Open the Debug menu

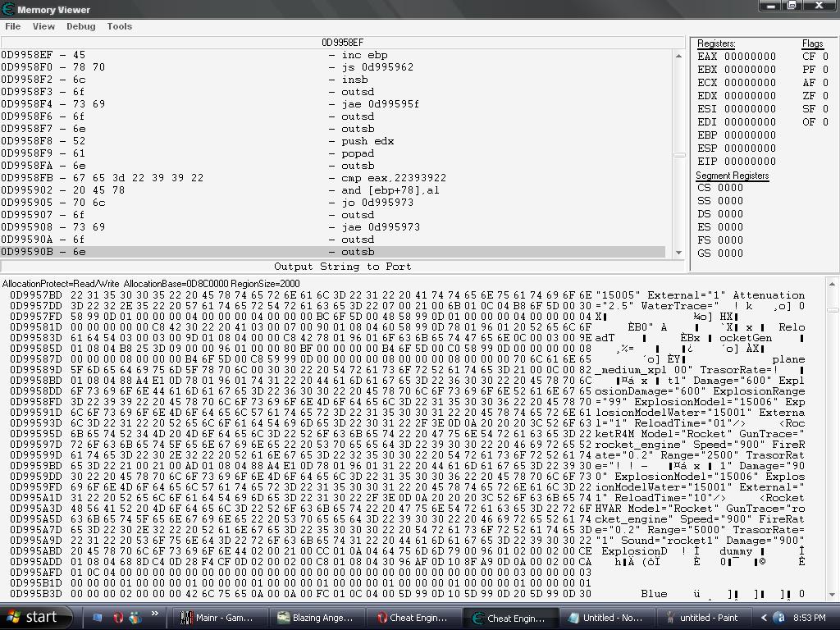pyautogui.click(x=80, y=26)
